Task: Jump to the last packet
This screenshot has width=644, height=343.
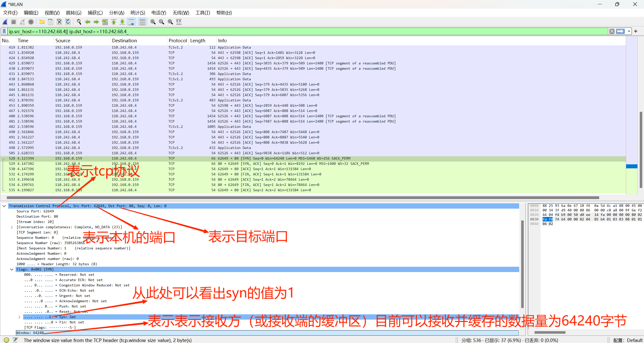Action: (x=122, y=22)
